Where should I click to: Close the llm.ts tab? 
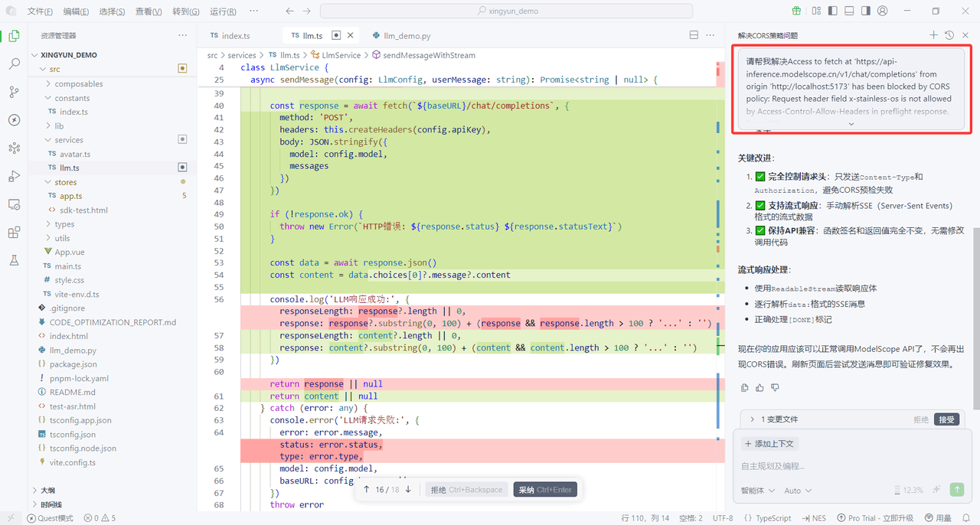[x=351, y=35]
